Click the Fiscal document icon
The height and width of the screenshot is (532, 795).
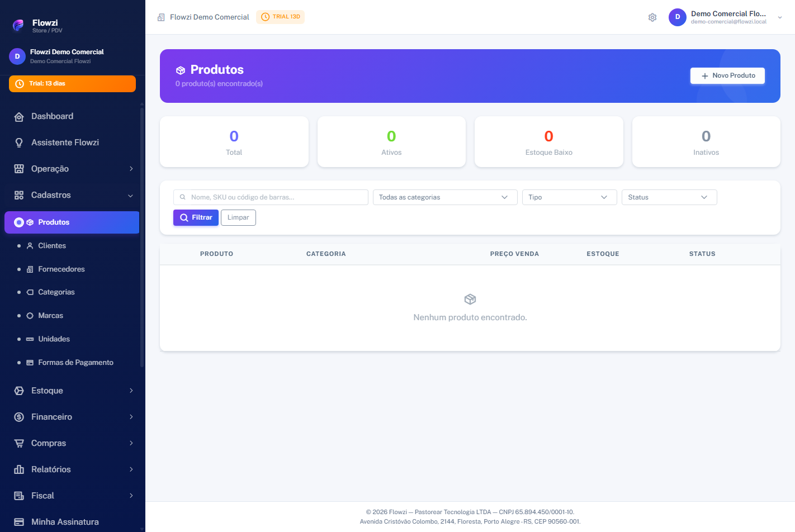click(19, 496)
